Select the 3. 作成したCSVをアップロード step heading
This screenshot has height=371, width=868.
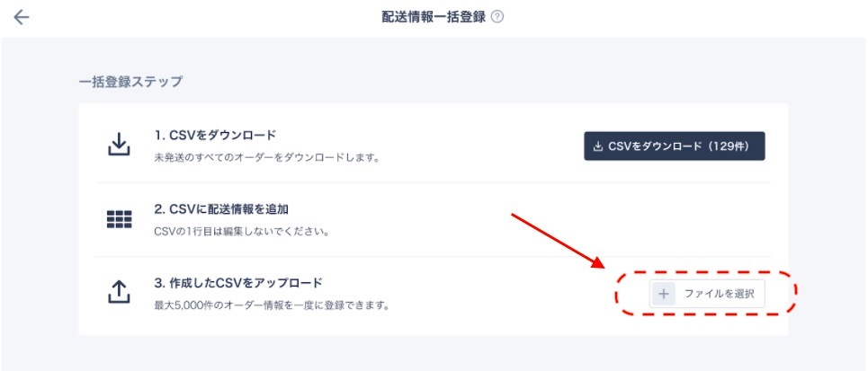coord(238,283)
